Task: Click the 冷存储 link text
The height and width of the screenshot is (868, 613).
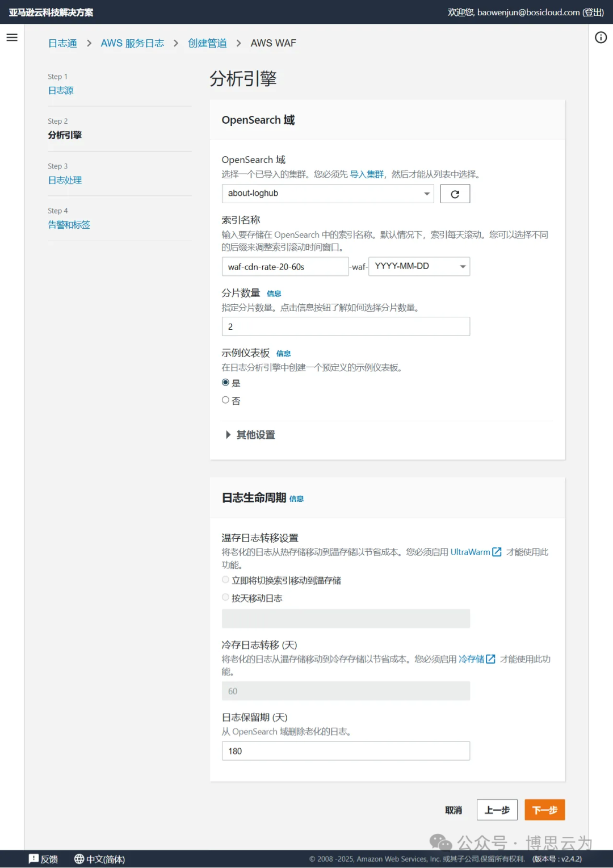Action: click(471, 659)
